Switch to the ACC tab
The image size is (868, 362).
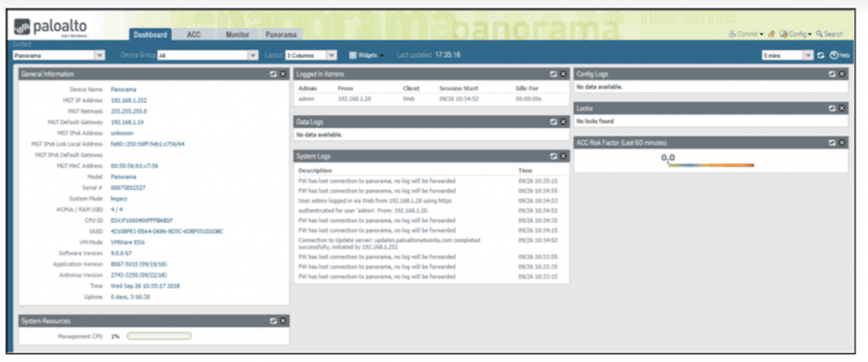[193, 35]
